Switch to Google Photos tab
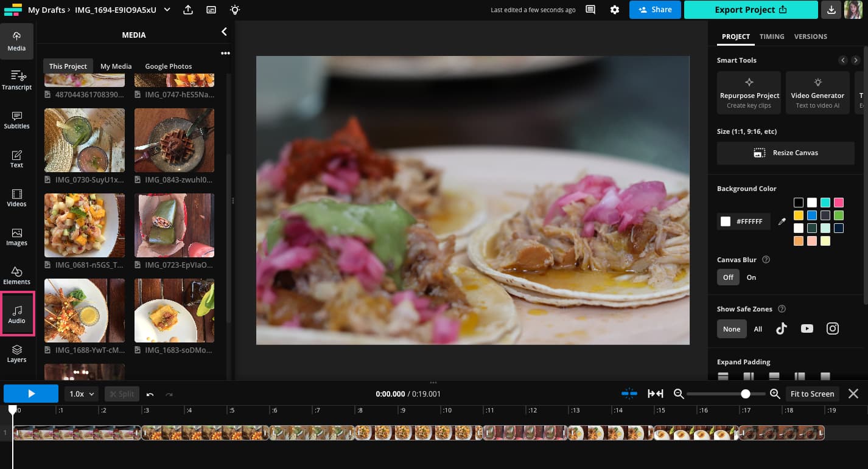This screenshot has height=469, width=868. (x=169, y=66)
